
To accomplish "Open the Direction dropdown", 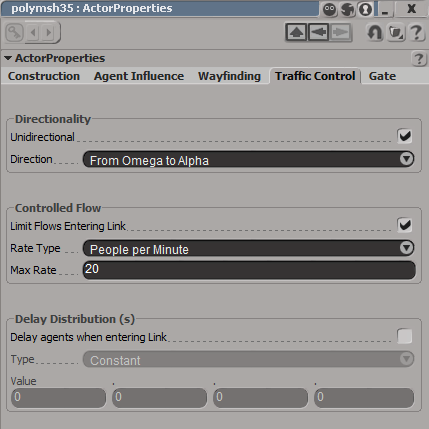I will (248, 159).
